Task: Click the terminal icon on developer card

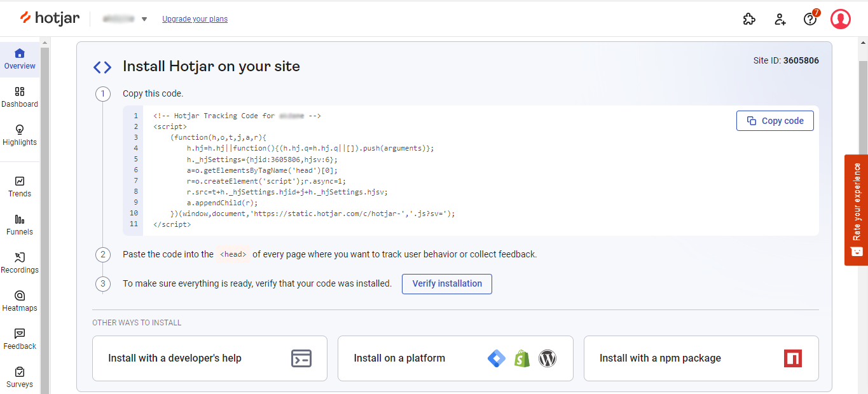Action: [301, 358]
